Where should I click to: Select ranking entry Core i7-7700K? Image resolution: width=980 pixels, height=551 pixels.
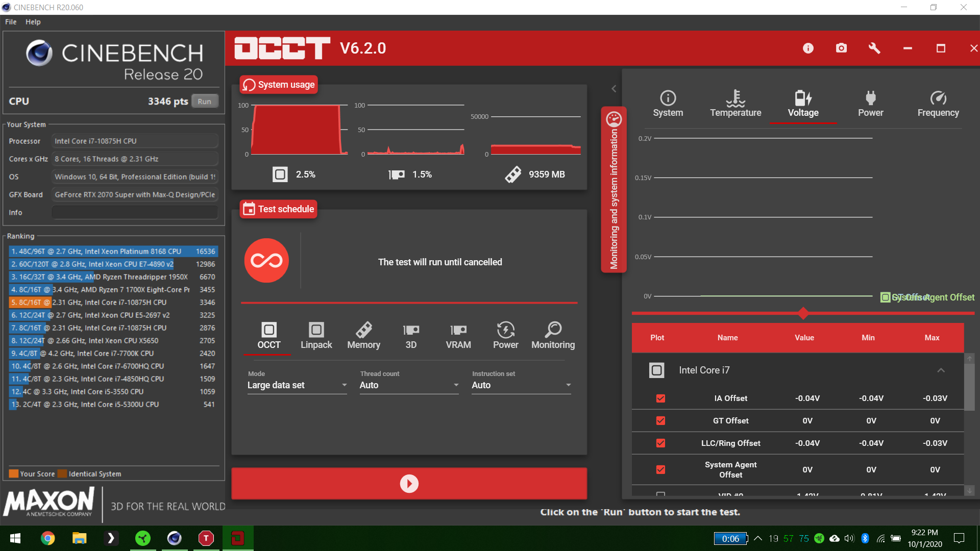click(113, 354)
